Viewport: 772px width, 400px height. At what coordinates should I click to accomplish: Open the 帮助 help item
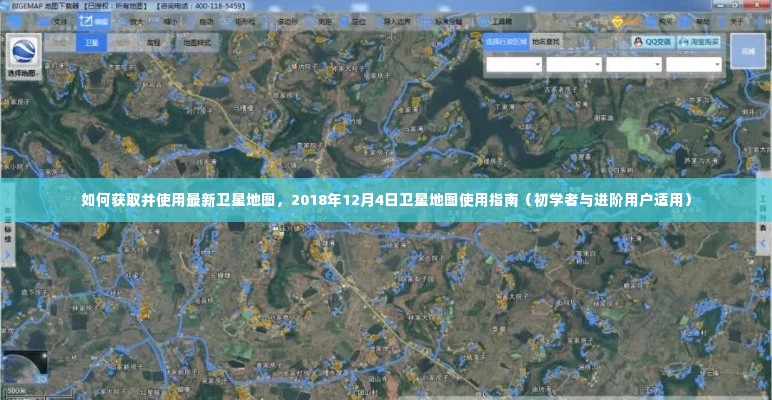[x=694, y=22]
